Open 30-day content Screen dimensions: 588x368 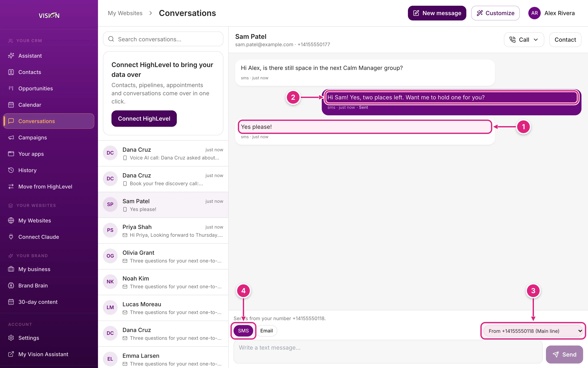pos(49,302)
